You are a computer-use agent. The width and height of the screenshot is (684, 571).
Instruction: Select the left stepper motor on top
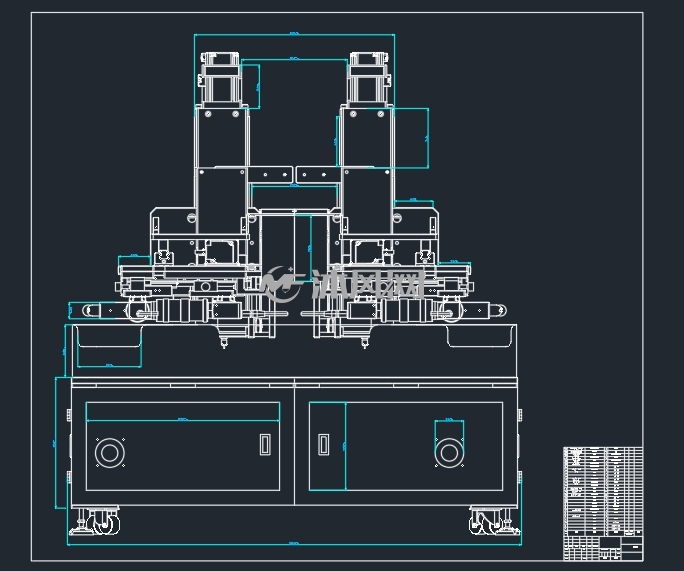coord(220,79)
